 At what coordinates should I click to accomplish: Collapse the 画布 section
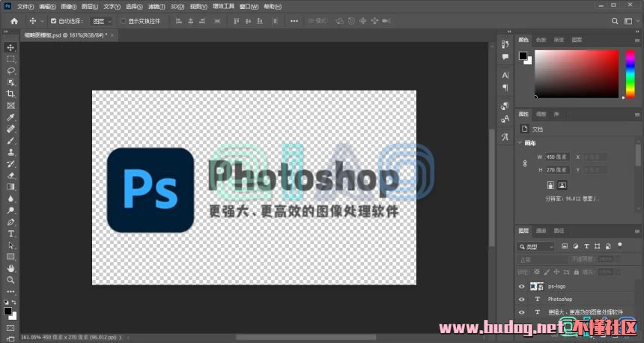[x=520, y=142]
